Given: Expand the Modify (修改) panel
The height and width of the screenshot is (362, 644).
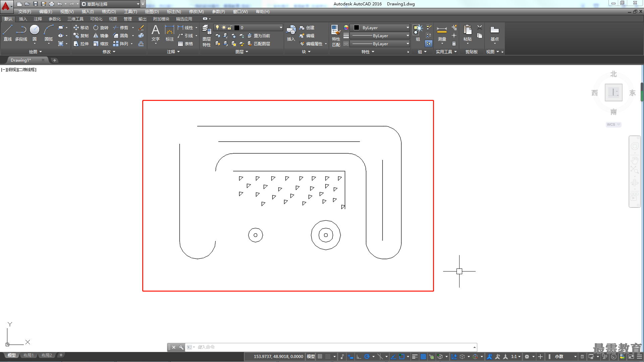Looking at the screenshot, I should point(109,52).
